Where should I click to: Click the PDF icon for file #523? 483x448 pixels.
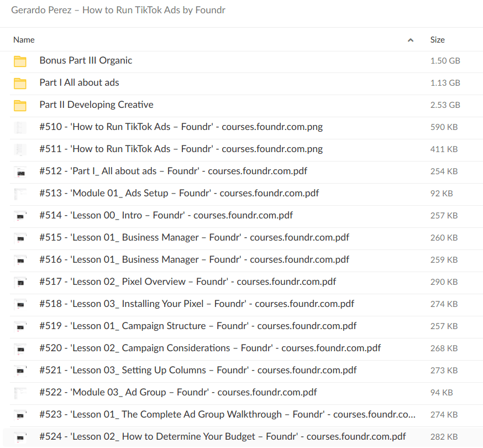pyautogui.click(x=20, y=415)
